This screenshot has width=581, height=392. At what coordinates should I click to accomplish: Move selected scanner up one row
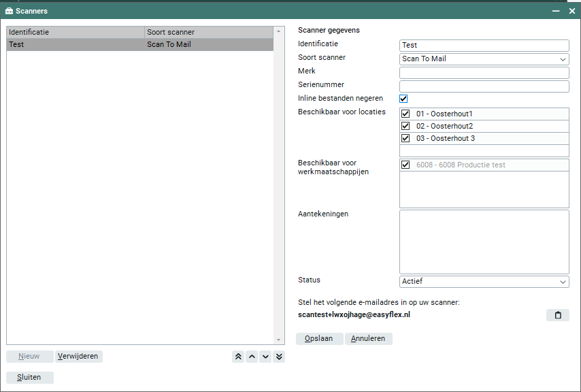tap(252, 357)
